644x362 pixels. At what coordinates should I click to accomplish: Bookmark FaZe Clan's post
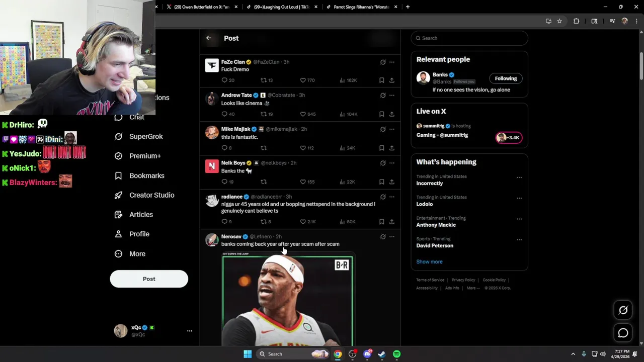(x=381, y=80)
